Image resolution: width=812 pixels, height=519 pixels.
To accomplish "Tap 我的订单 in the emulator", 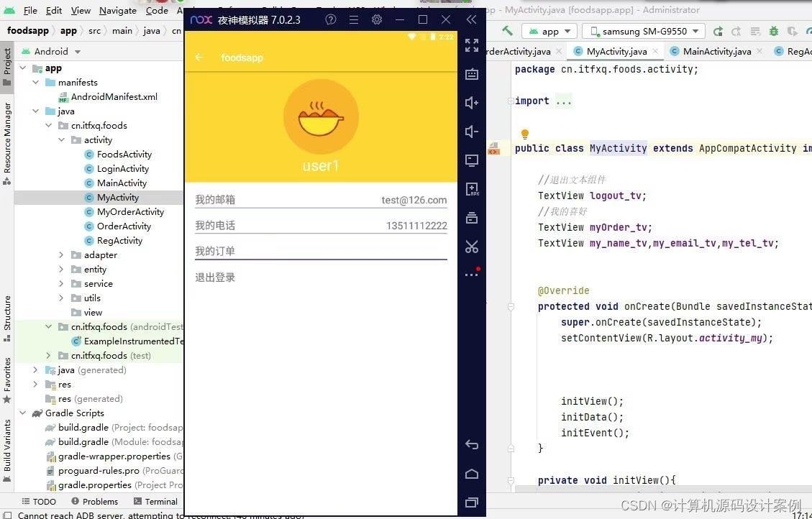I will tap(321, 251).
